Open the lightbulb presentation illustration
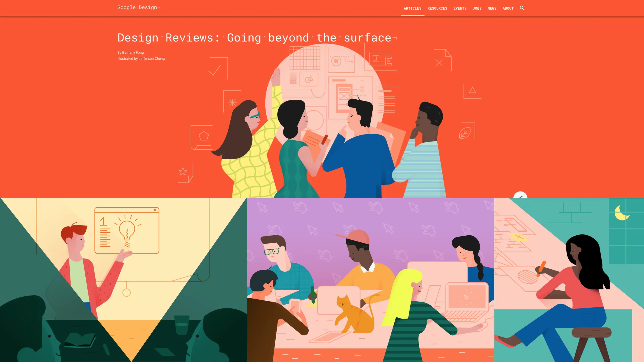This screenshot has width=644, height=362. click(x=123, y=280)
